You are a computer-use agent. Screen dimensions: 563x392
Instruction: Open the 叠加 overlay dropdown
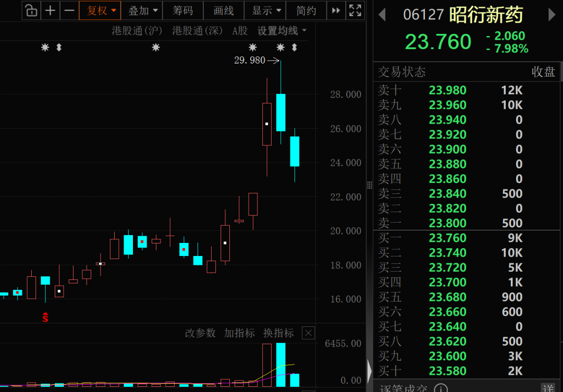tap(142, 10)
